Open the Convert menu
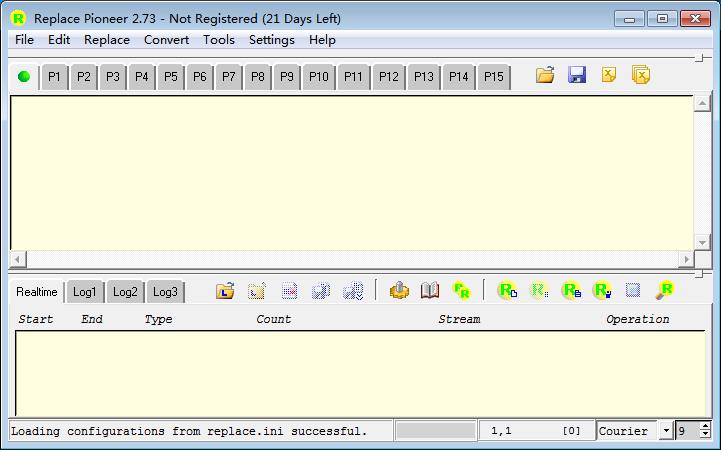The width and height of the screenshot is (721, 450). (x=166, y=40)
